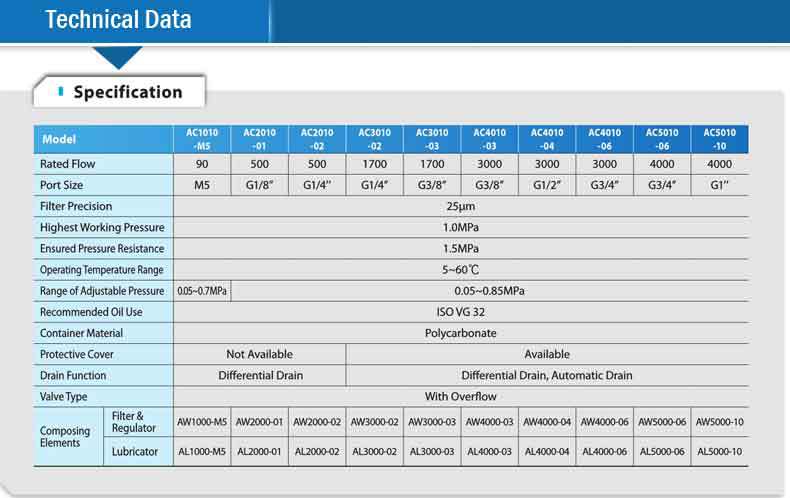The height and width of the screenshot is (498, 790).
Task: Select the AC5010-10 column header
Action: click(719, 139)
